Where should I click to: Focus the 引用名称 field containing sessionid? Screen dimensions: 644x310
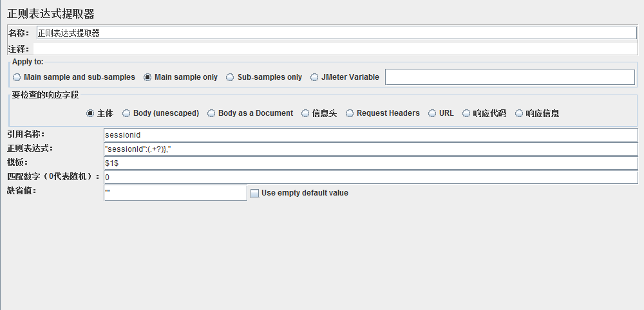click(x=370, y=135)
